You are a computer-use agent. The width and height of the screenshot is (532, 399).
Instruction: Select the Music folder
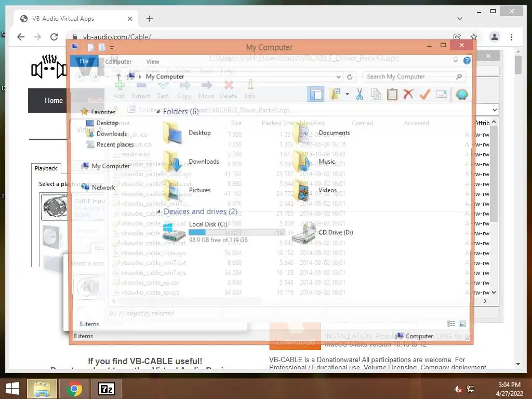pyautogui.click(x=314, y=162)
